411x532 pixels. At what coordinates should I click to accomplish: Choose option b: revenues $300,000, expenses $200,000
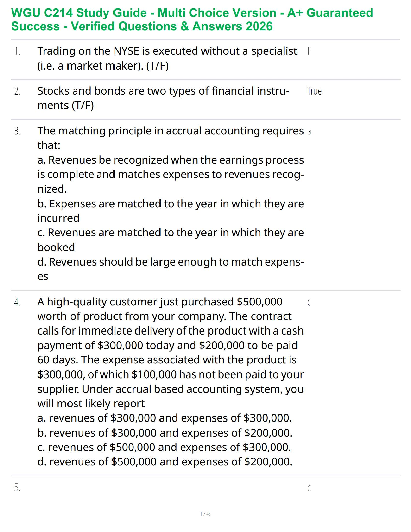165,433
